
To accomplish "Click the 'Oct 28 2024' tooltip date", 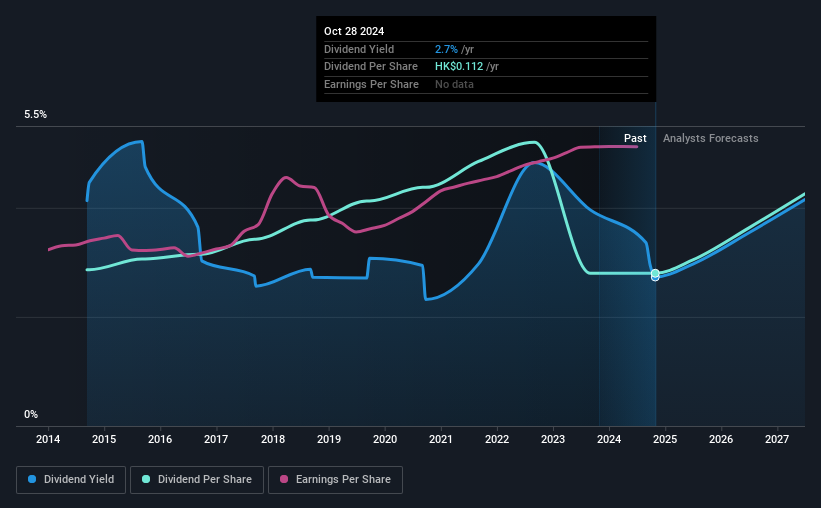I will pos(354,31).
